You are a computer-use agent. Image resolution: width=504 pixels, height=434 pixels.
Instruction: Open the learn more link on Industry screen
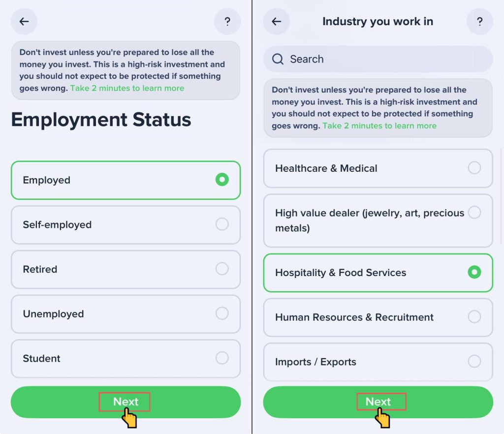pos(379,126)
